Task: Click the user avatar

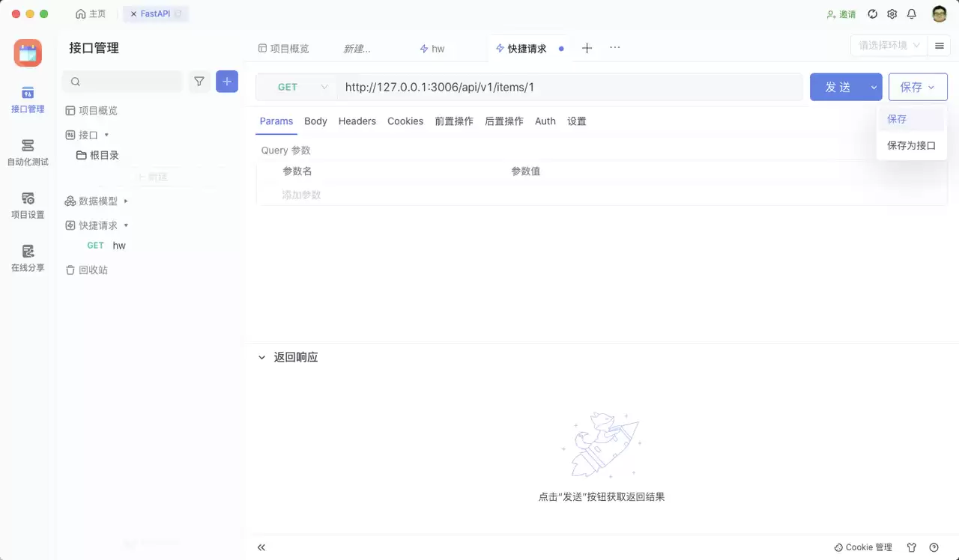Action: click(940, 14)
